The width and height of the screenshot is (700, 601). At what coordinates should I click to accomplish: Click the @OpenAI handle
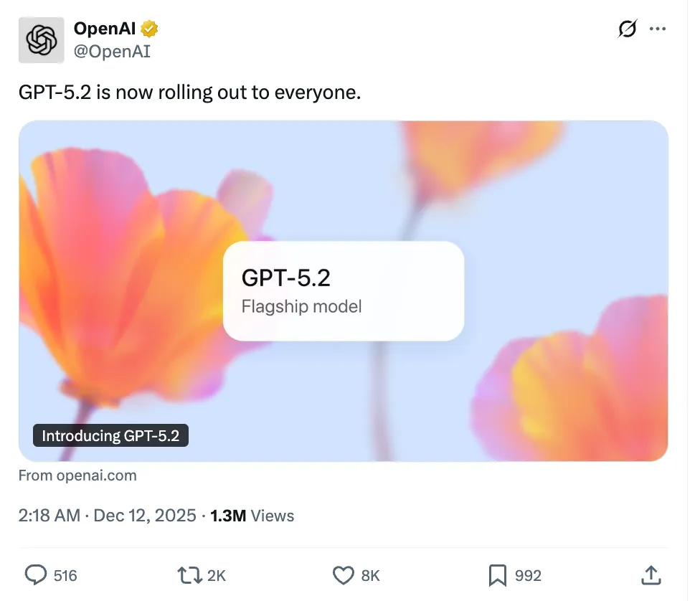click(113, 51)
